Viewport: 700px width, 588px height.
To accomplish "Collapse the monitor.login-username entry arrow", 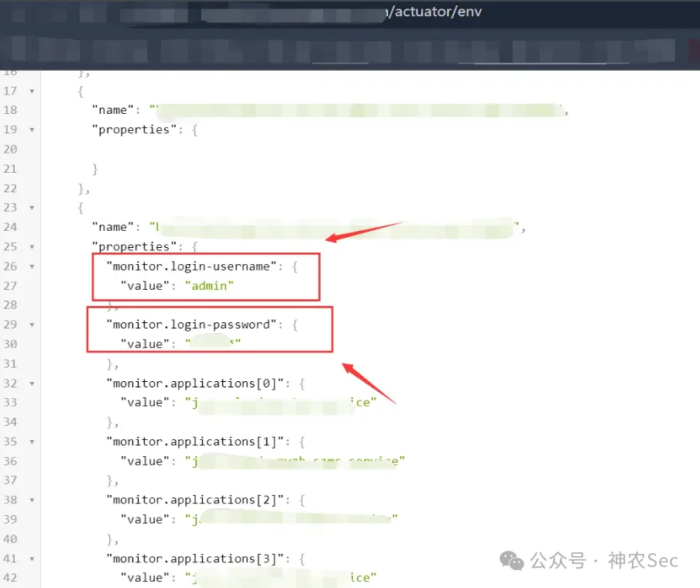I will click(x=32, y=266).
